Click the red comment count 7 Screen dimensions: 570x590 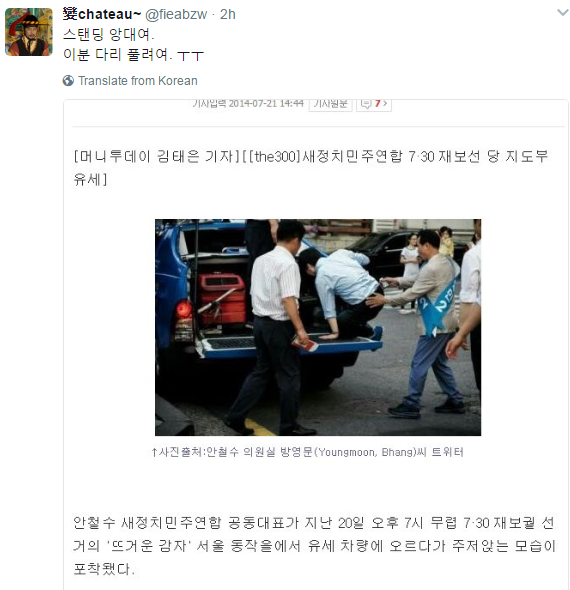[377, 103]
